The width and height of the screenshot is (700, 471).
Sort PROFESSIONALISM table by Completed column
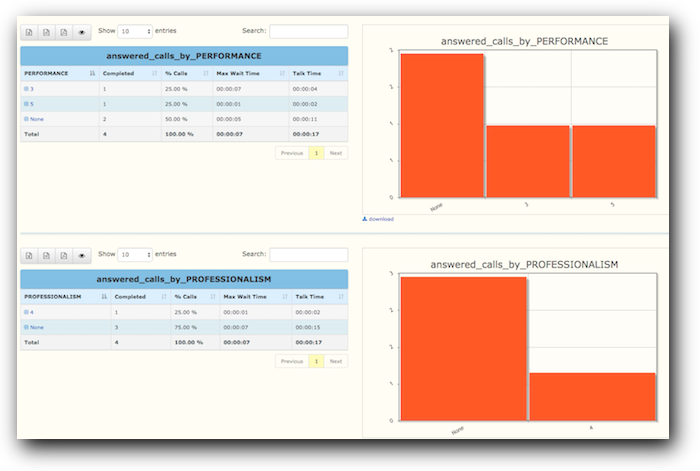[141, 296]
